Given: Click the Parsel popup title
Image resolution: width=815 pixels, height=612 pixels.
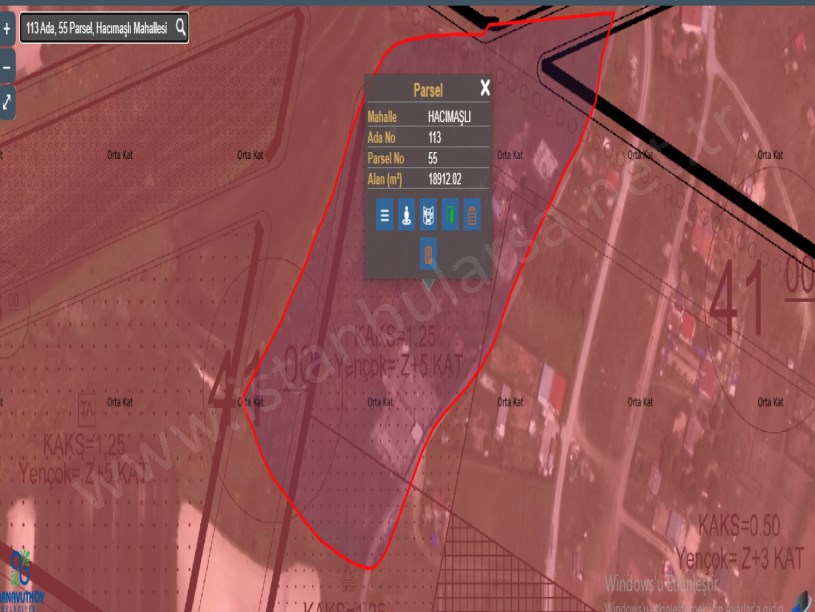Looking at the screenshot, I should click(x=427, y=89).
